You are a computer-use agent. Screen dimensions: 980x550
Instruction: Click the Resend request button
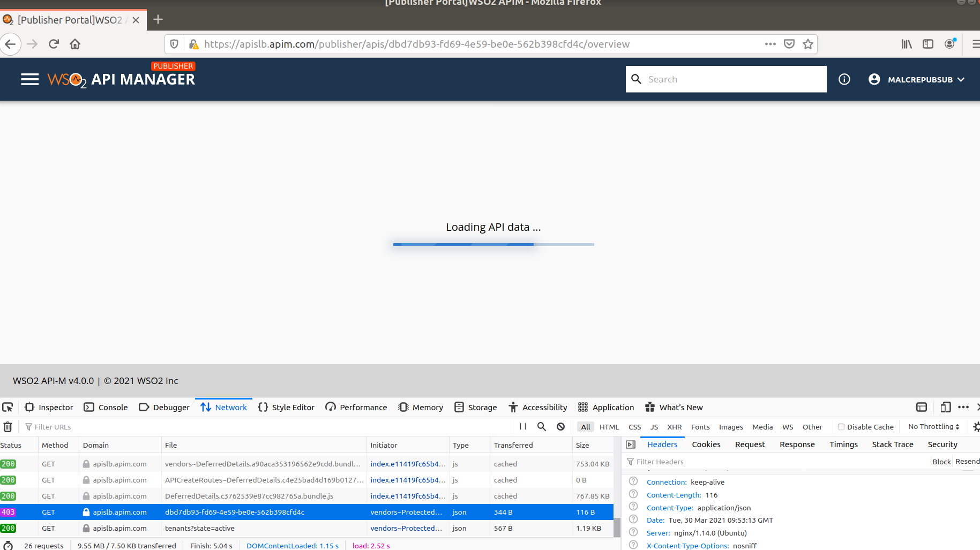[967, 461]
